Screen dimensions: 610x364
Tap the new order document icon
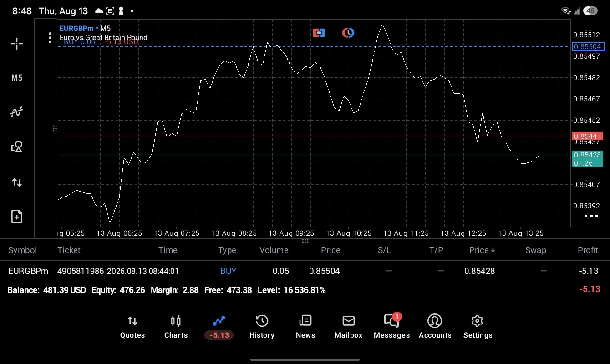(17, 217)
